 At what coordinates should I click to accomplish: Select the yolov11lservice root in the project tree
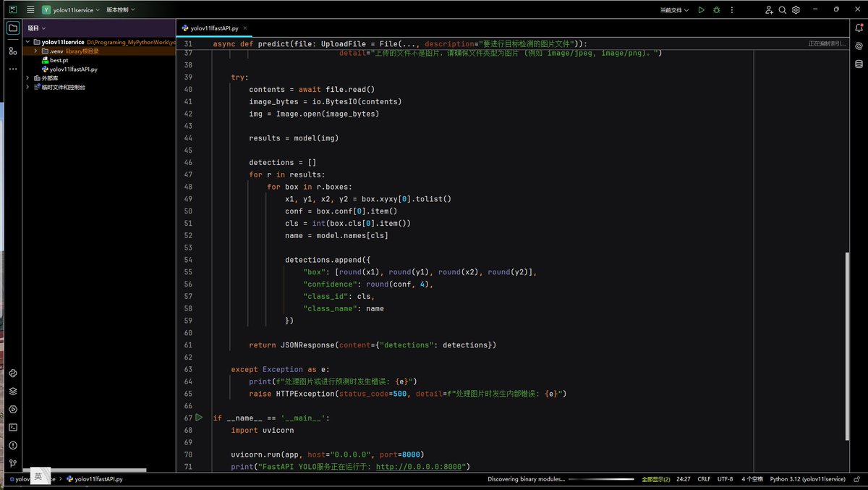[x=62, y=42]
